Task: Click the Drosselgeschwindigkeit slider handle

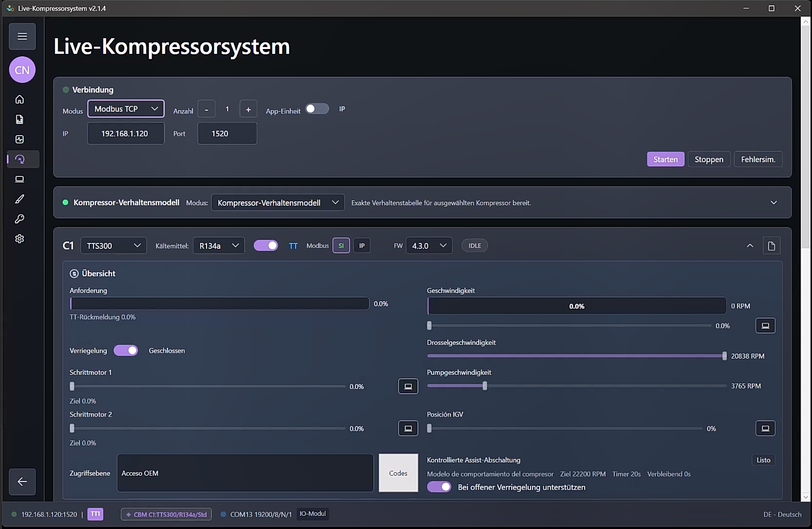Action: pos(724,356)
